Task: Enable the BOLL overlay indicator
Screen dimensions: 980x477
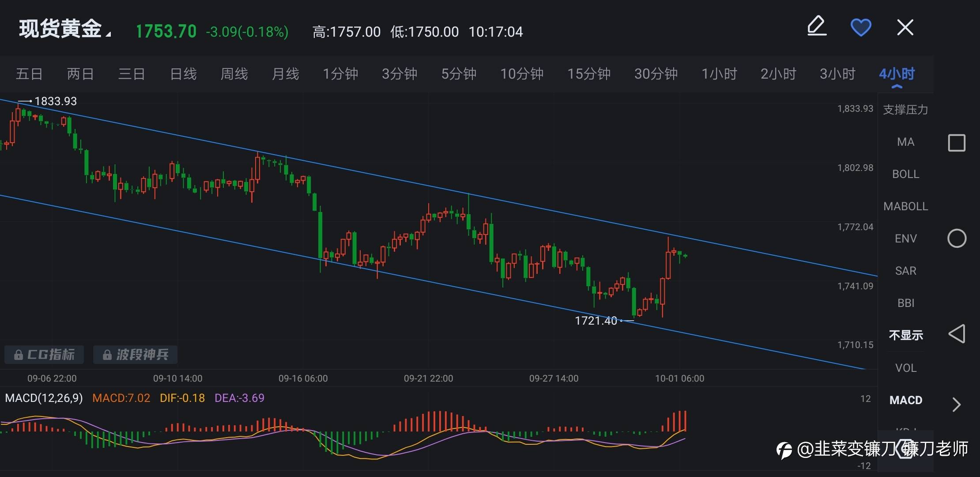Action: pos(905,174)
